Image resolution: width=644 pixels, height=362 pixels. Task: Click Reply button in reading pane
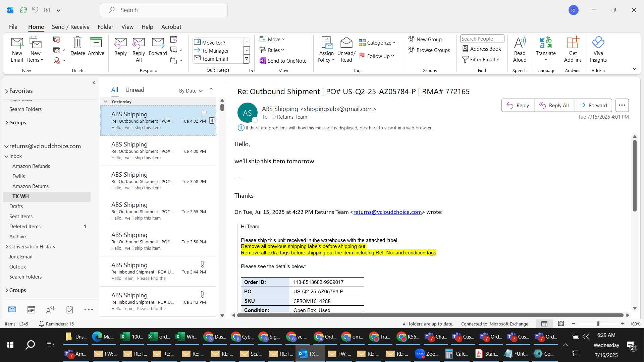point(518,105)
